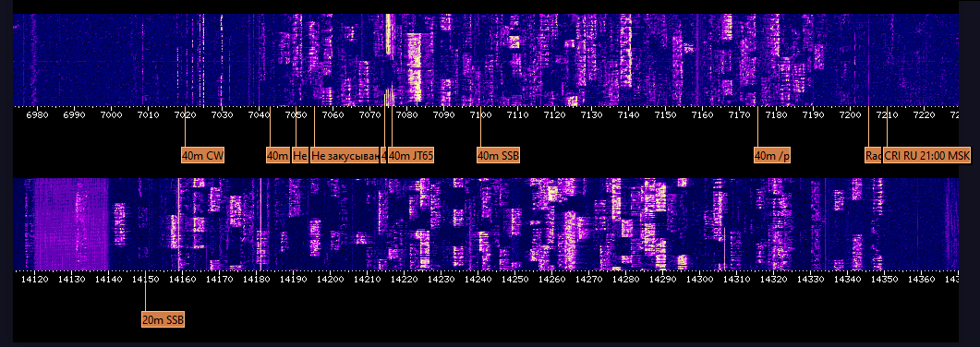
Task: Open the 40m SSB bookmark
Action: pos(498,155)
